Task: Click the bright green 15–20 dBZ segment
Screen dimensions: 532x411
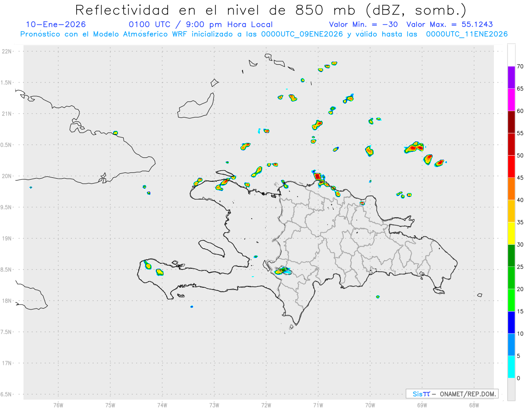Action: (511, 300)
